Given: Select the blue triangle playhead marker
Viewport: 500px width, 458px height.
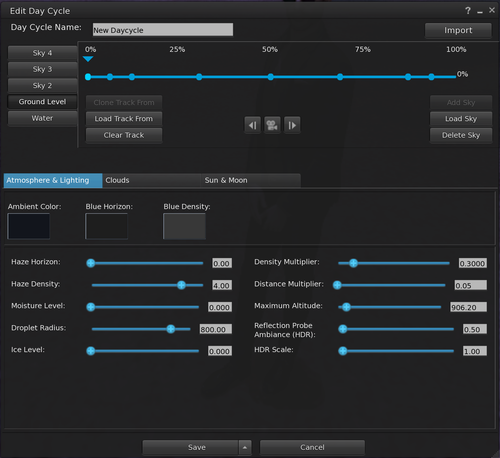Looking at the screenshot, I should pyautogui.click(x=88, y=59).
